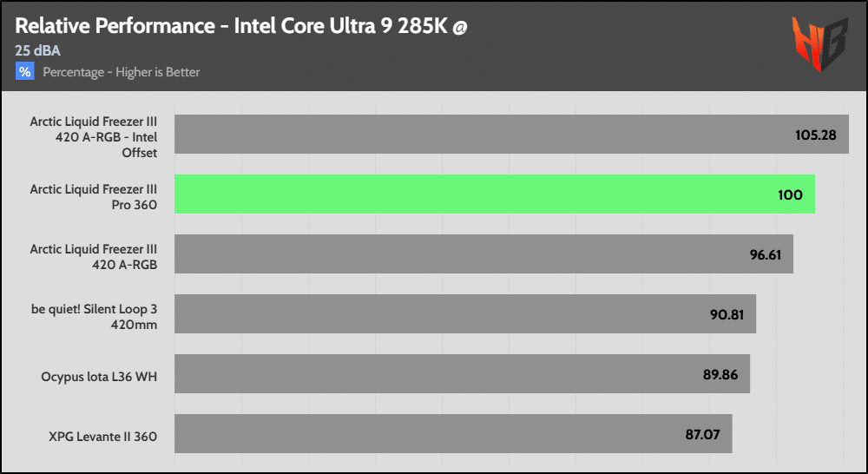The image size is (868, 474).
Task: Click the "Arctic Liquid Freezer III Pro 360" label
Action: 93,195
